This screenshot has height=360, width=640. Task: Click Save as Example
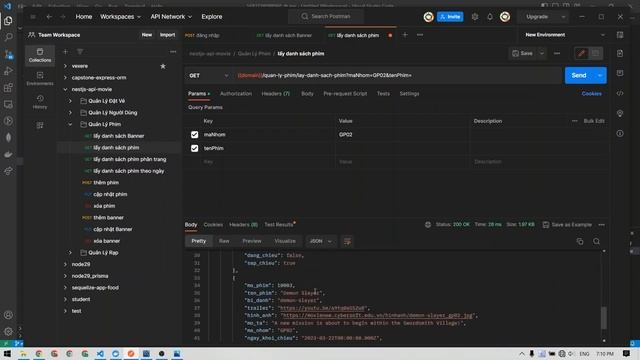[567, 224]
